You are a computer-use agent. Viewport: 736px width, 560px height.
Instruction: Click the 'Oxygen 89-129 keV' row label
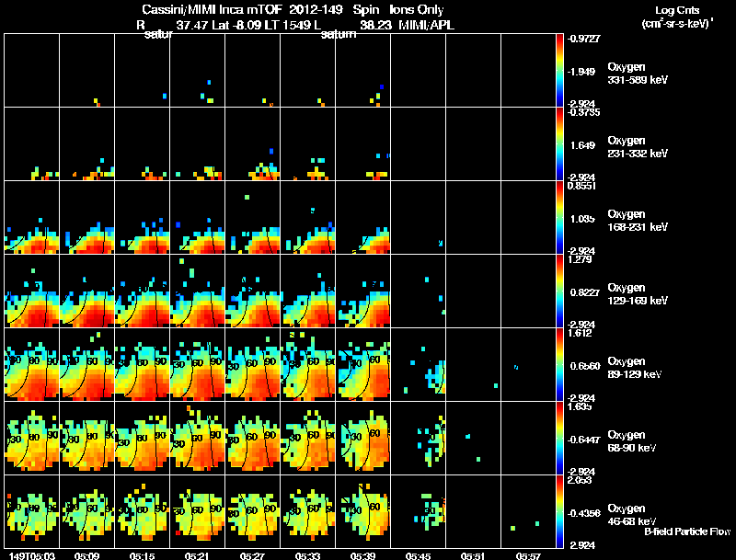pos(635,368)
